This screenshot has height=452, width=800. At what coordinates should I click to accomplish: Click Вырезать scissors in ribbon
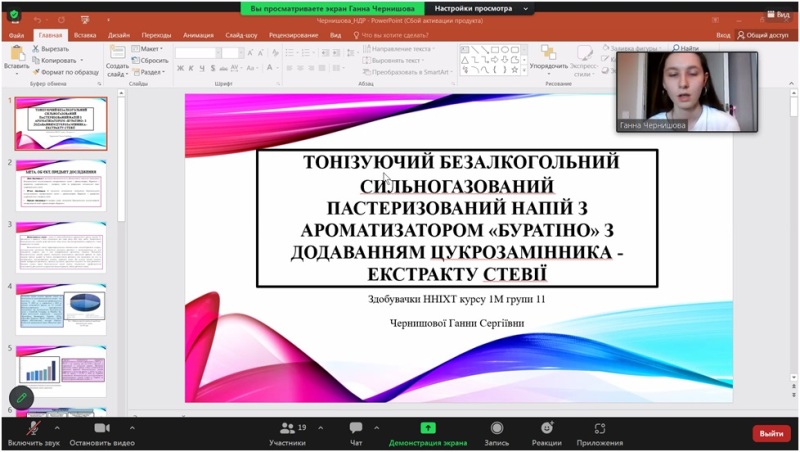tap(51, 49)
